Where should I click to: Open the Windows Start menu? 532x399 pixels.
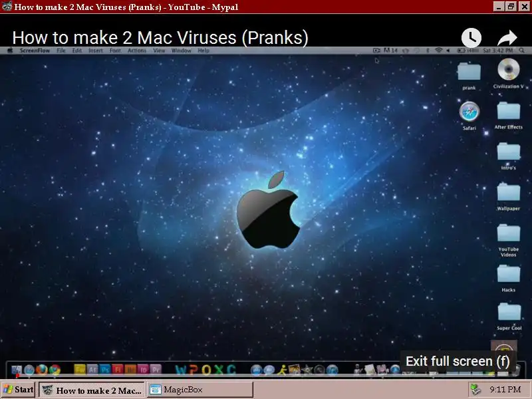pyautogui.click(x=19, y=390)
